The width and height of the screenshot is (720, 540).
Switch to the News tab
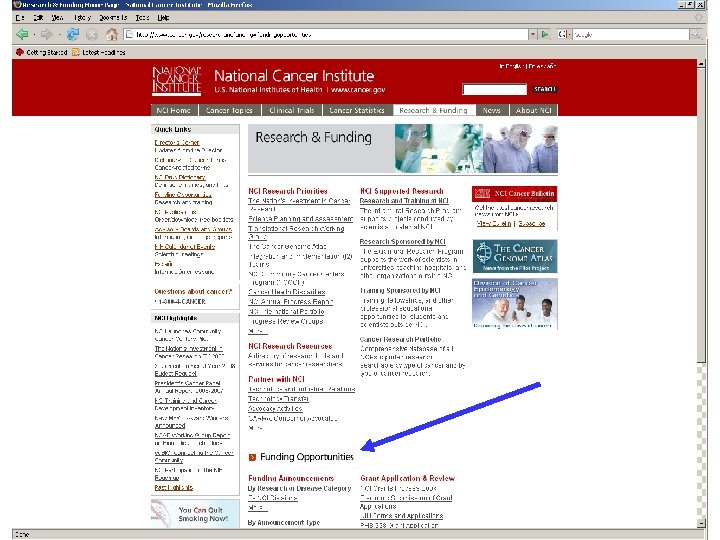pos(492,110)
